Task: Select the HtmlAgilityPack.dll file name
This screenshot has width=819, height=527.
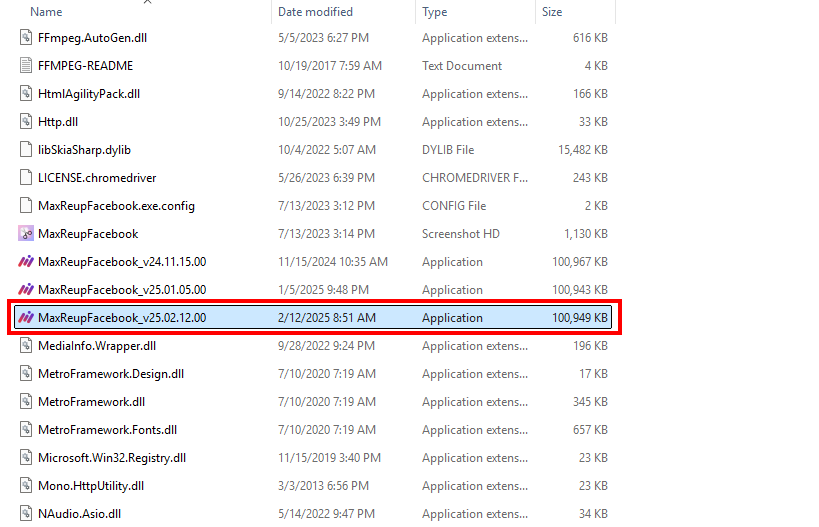Action: (89, 94)
